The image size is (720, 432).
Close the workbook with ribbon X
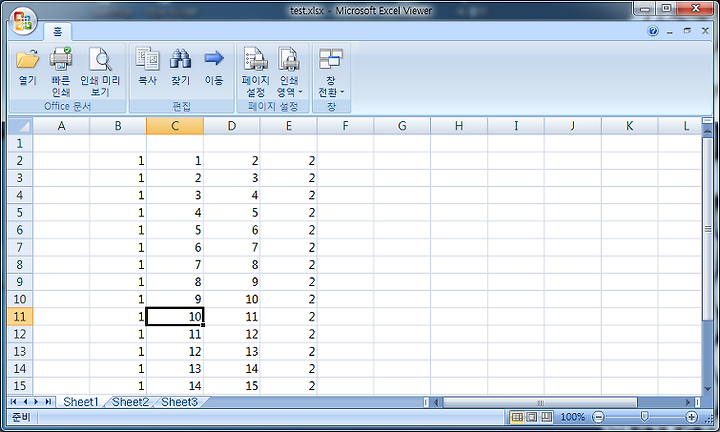pyautogui.click(x=705, y=31)
